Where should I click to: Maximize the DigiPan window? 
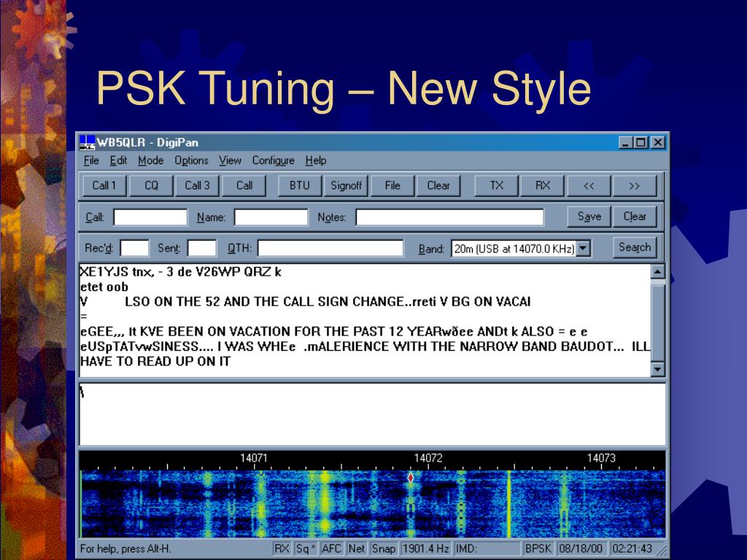pyautogui.click(x=640, y=142)
